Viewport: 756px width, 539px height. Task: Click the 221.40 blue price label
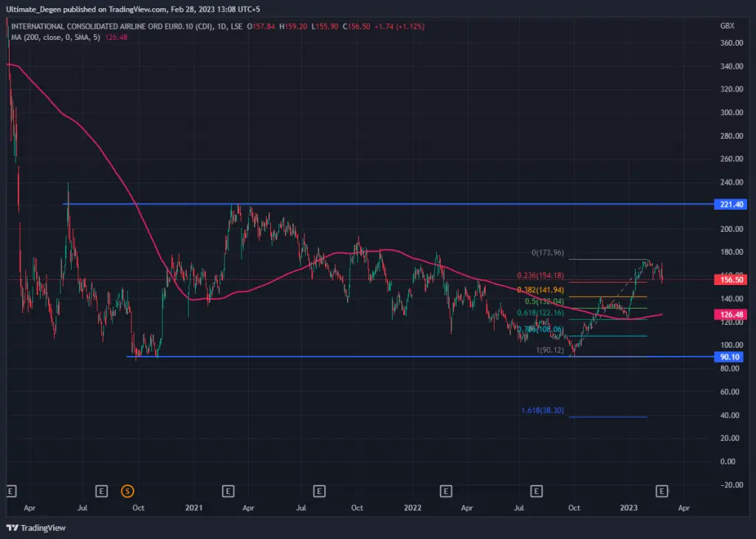coord(731,205)
